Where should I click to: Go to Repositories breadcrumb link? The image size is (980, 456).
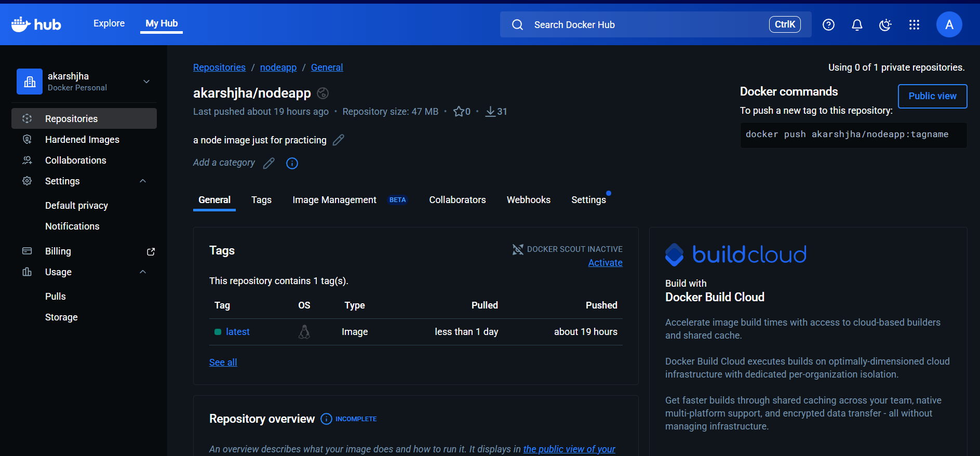pos(219,68)
